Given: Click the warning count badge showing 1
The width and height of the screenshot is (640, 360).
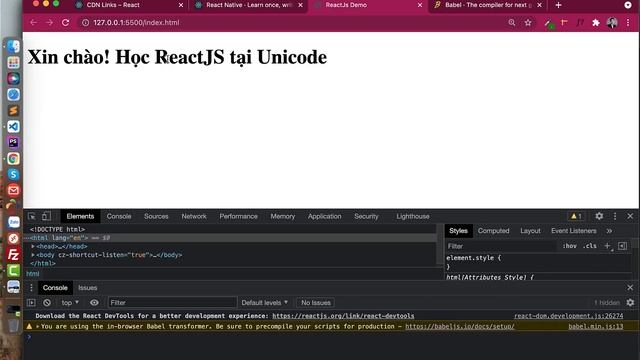Looking at the screenshot, I should pos(576,216).
